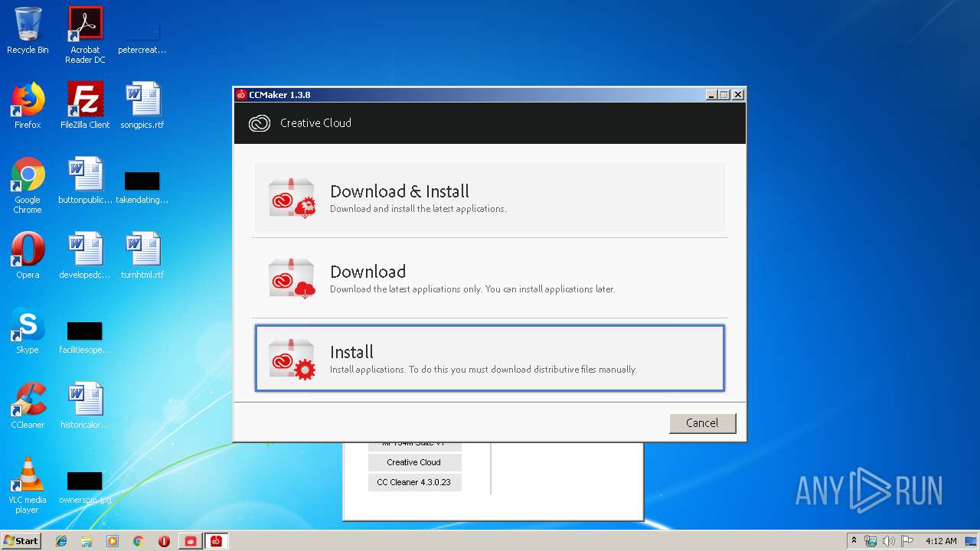Click the Install package gear icon
This screenshot has height=551, width=980.
click(x=292, y=359)
